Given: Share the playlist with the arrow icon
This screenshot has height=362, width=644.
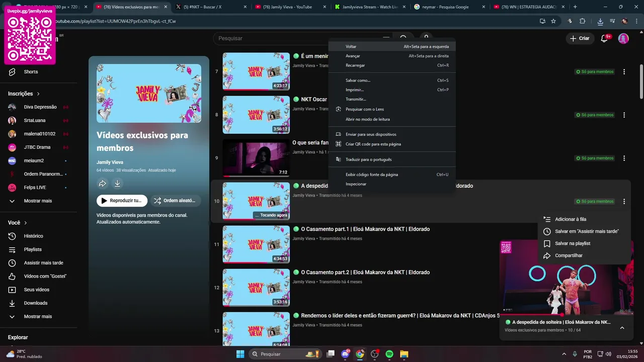Looking at the screenshot, I should coord(102,184).
